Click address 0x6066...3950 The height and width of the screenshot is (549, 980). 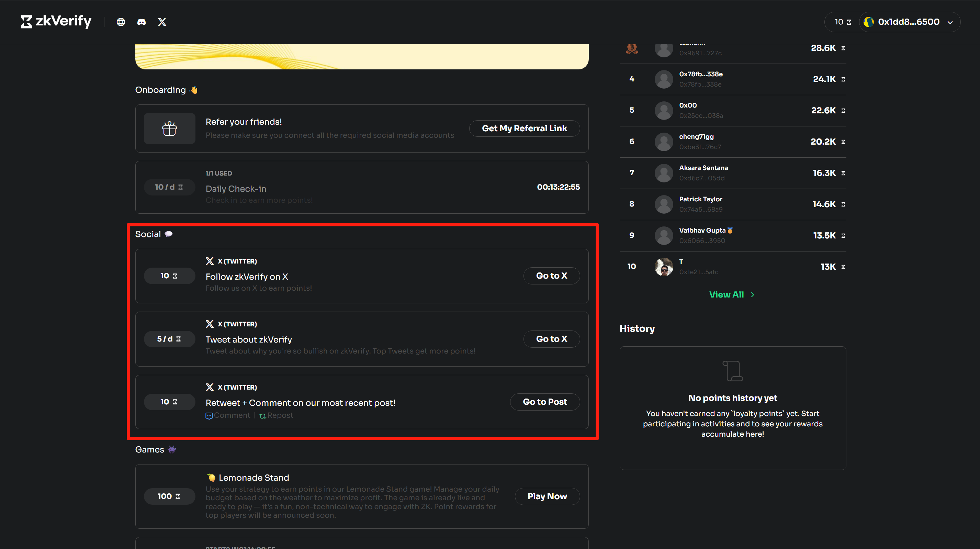click(x=702, y=240)
